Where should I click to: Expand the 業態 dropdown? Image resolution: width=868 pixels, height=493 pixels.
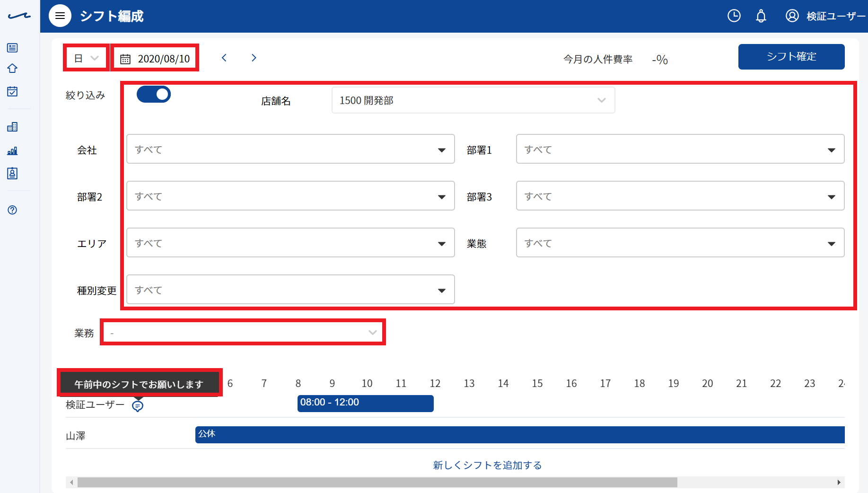[680, 243]
